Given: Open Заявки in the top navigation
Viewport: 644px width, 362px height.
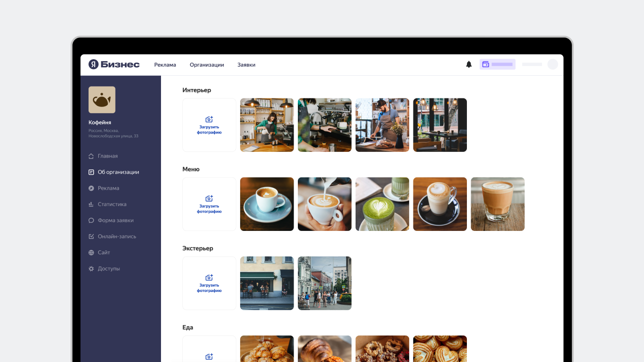Looking at the screenshot, I should pos(246,65).
